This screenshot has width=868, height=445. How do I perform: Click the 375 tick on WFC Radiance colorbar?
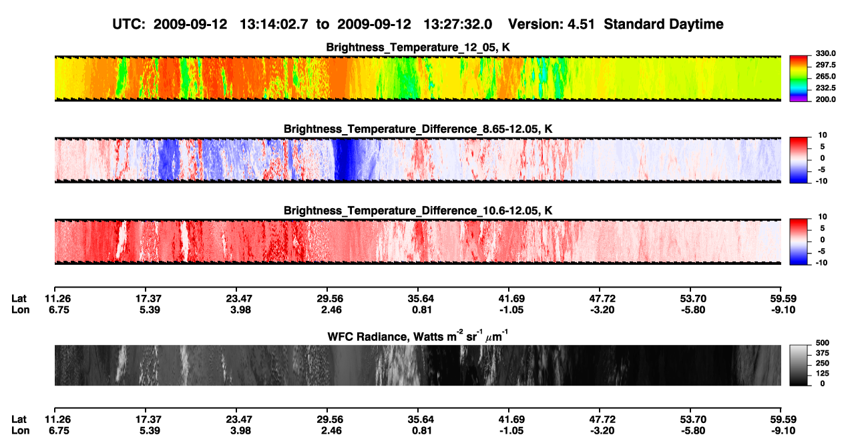823,354
